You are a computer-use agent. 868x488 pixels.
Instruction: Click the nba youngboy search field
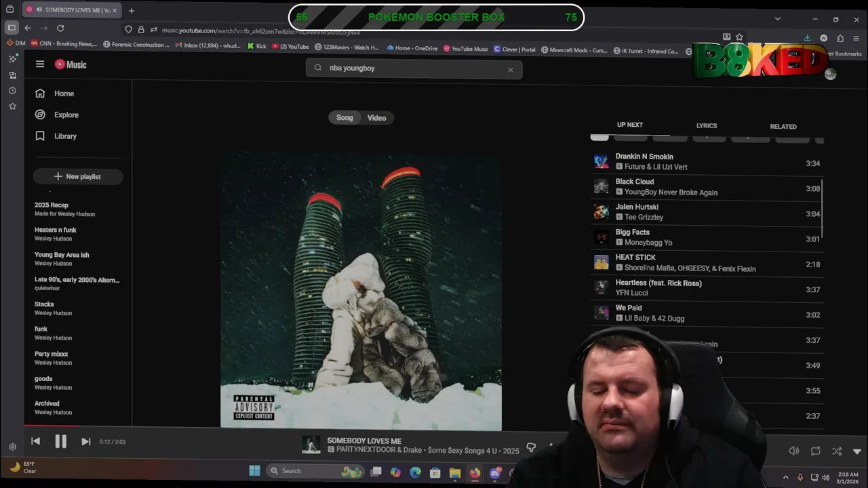[414, 68]
